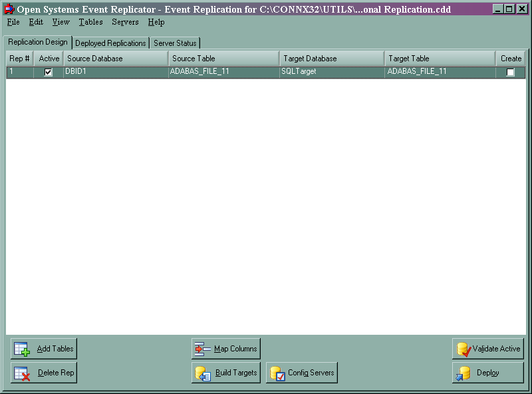Switch to the Server Status tab
Image resolution: width=532 pixels, height=394 pixels.
175,42
